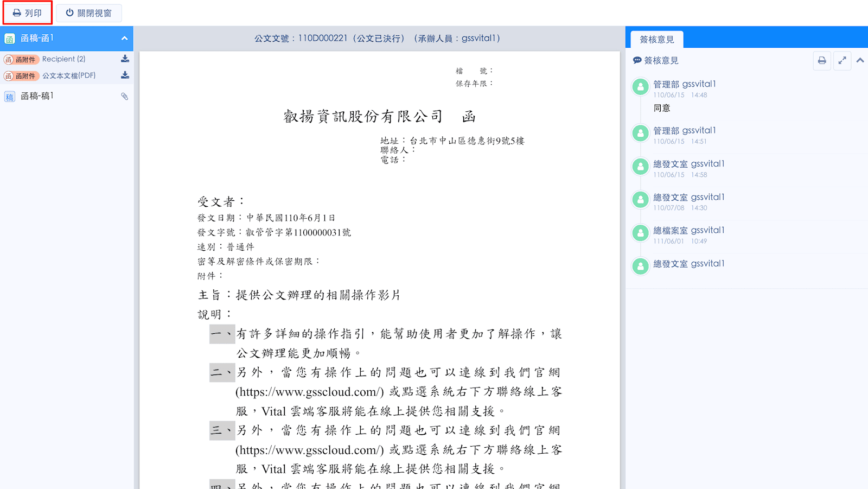Open the 公文本文檔(PDF) attachment entry

(x=68, y=76)
